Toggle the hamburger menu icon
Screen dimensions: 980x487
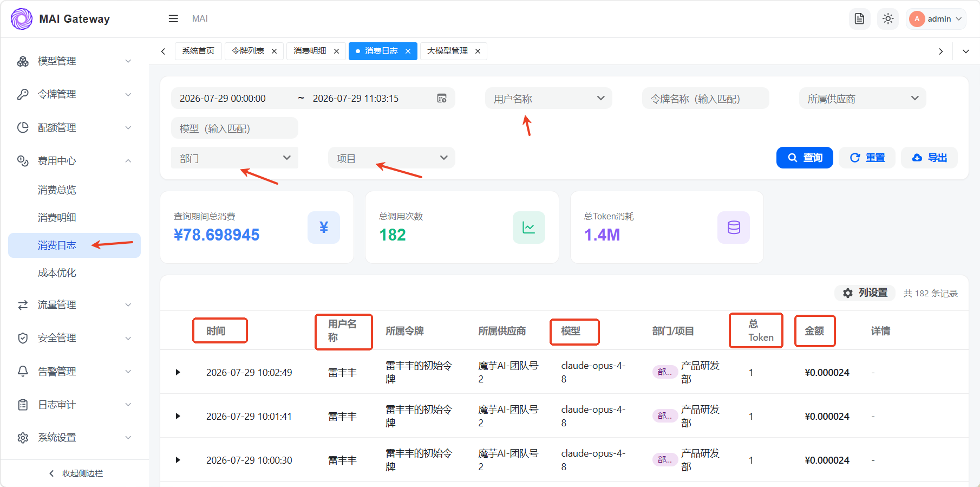pyautogui.click(x=173, y=19)
